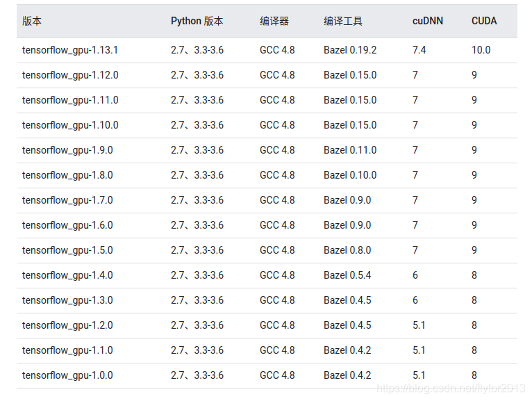Click Bazel 0.9.0 in the tensorflow_gpu-1.7.0 row

click(x=347, y=200)
